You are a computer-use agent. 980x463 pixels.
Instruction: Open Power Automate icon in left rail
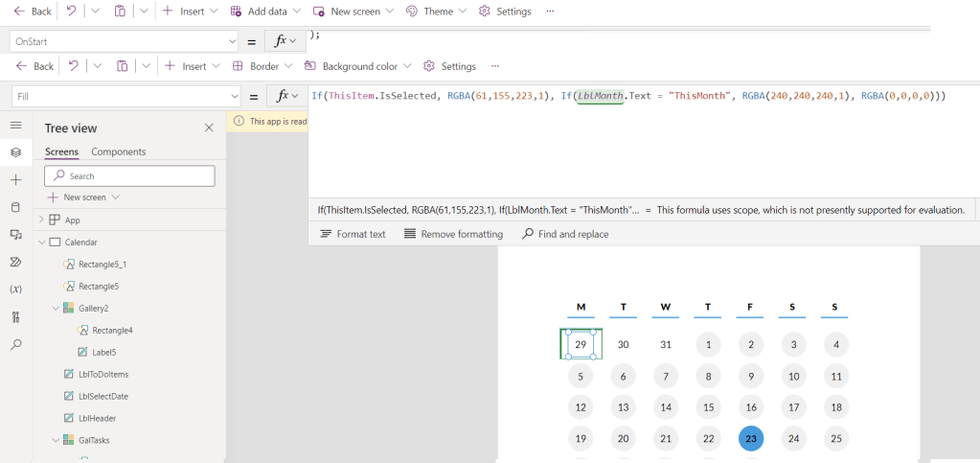16,262
